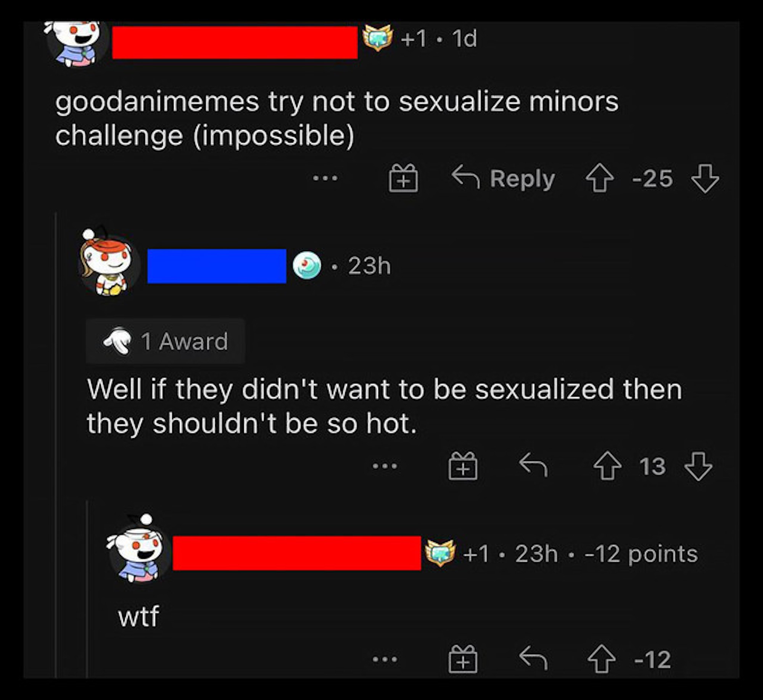Open top commenter's red-redacted username
The width and height of the screenshot is (763, 700).
235,42
